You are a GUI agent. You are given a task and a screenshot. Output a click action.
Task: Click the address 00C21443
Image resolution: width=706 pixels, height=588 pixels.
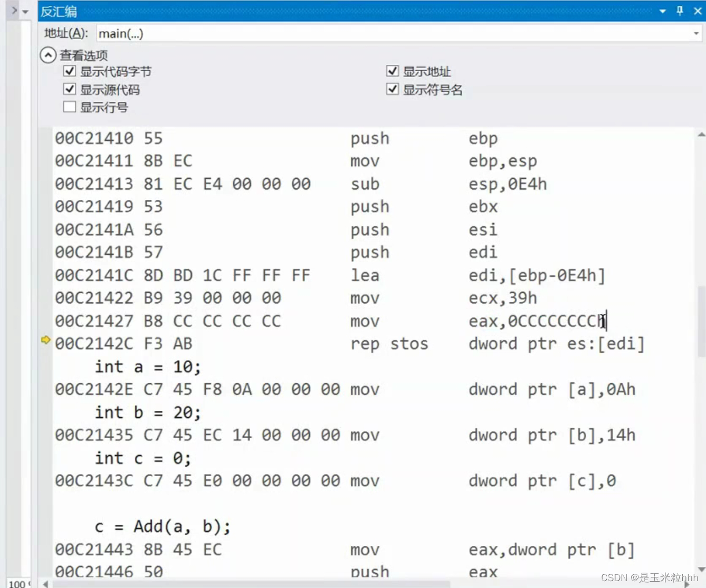(94, 550)
